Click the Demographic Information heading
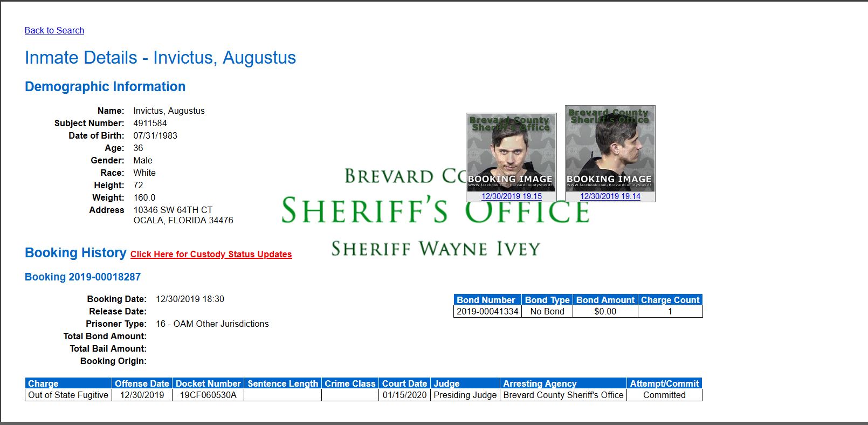Image resolution: width=868 pixels, height=425 pixels. tap(105, 87)
